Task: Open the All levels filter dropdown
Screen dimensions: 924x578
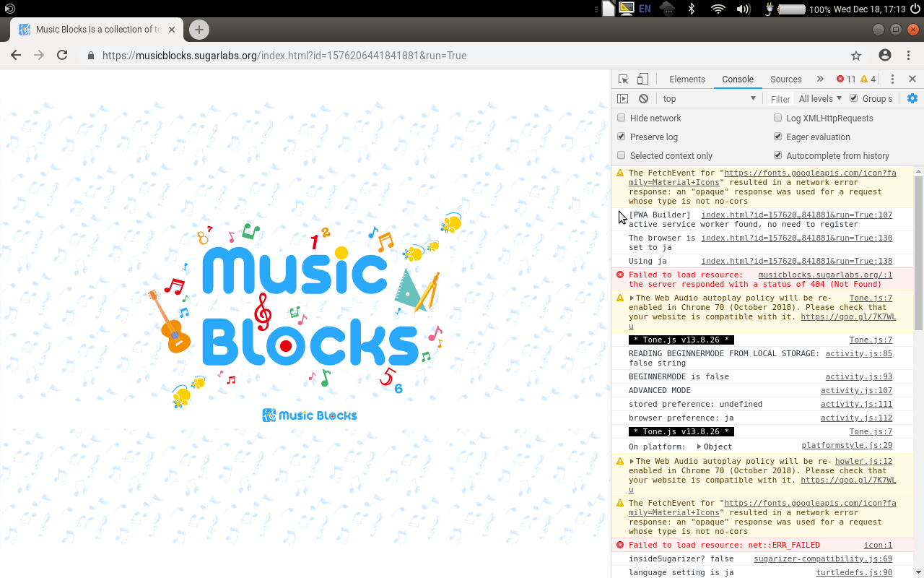Action: 819,98
